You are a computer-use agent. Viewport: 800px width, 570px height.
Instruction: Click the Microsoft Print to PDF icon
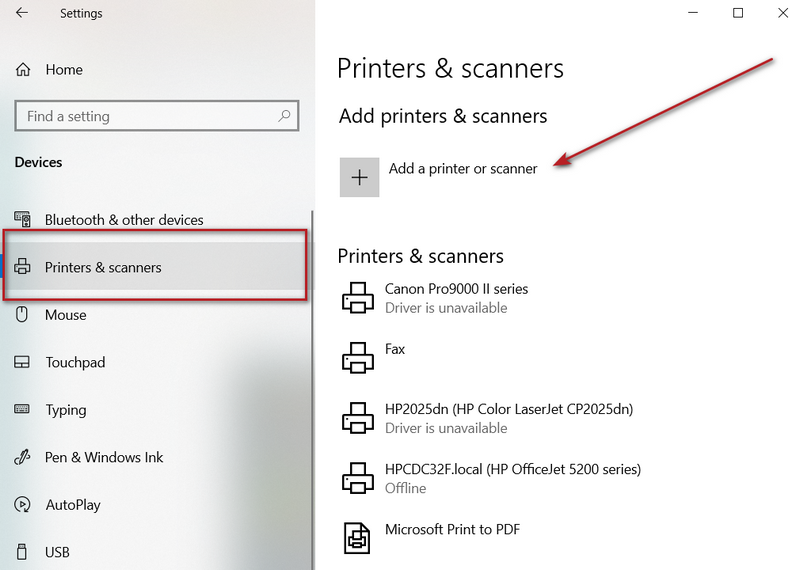(357, 538)
